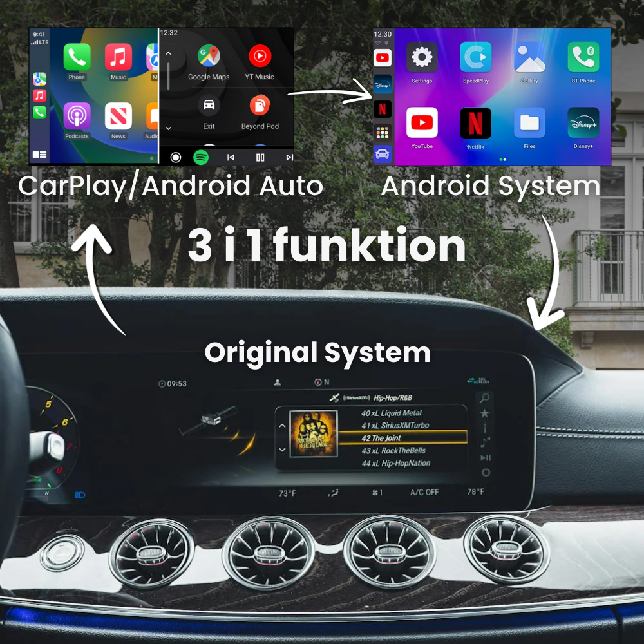Select channel 44 xL Hip-HopNation

[396, 463]
